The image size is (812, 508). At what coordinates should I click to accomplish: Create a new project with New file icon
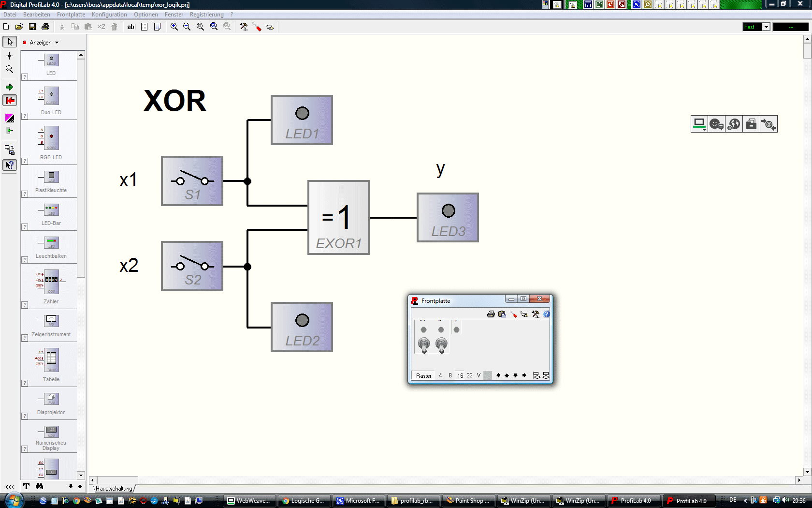6,27
